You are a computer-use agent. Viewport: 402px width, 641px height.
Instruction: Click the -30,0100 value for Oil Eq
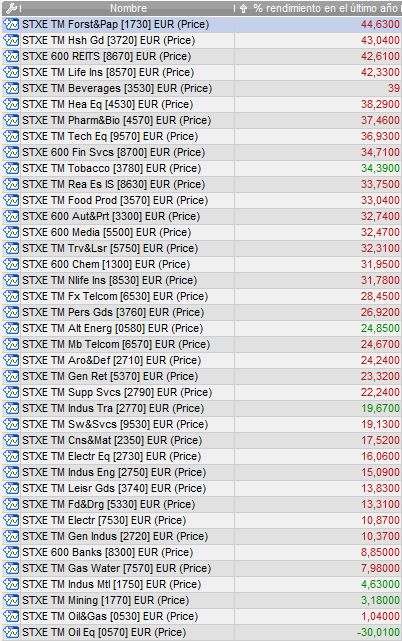[378, 632]
